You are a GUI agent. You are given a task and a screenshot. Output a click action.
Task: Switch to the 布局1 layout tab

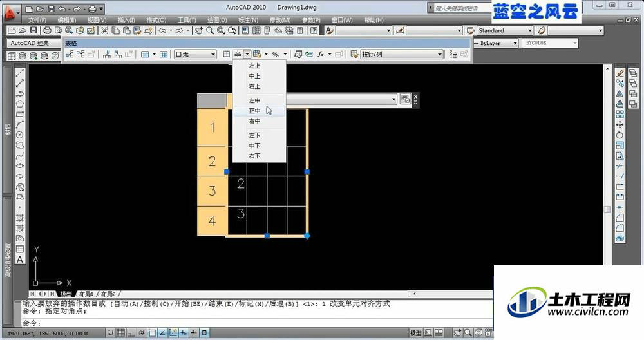point(86,294)
